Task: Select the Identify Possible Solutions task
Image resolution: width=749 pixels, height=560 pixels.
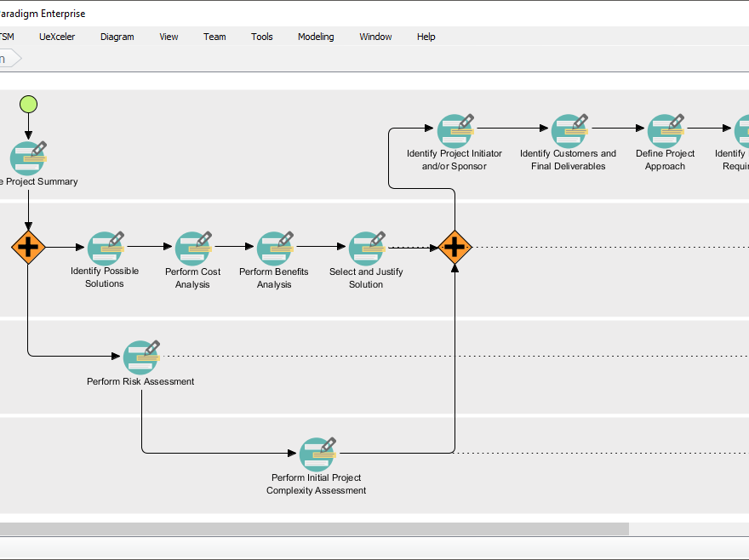Action: coord(104,248)
